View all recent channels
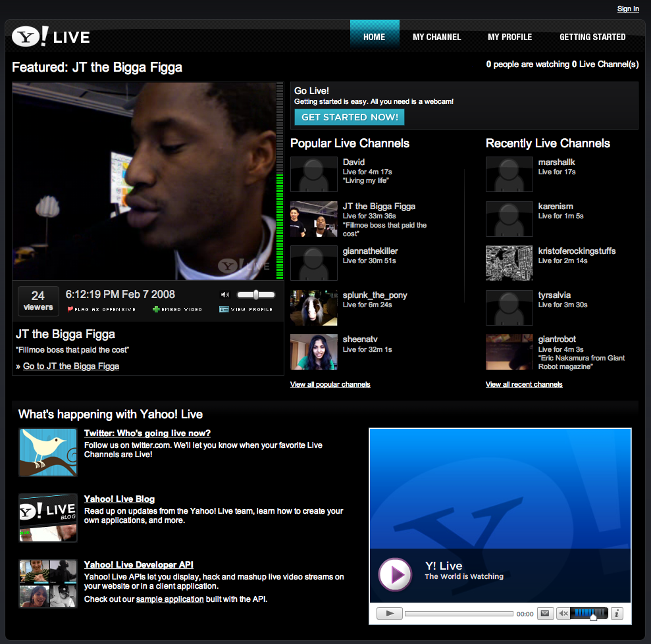 pyautogui.click(x=524, y=384)
